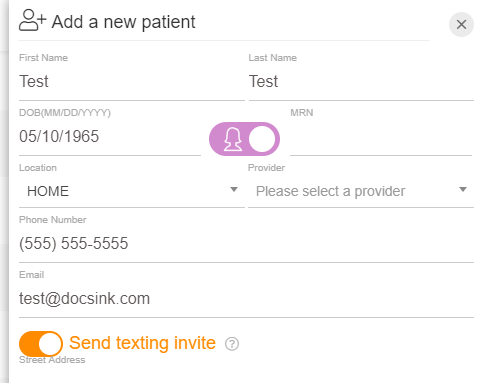Click the add-patient person icon in header
The width and height of the screenshot is (483, 383).
tap(32, 21)
